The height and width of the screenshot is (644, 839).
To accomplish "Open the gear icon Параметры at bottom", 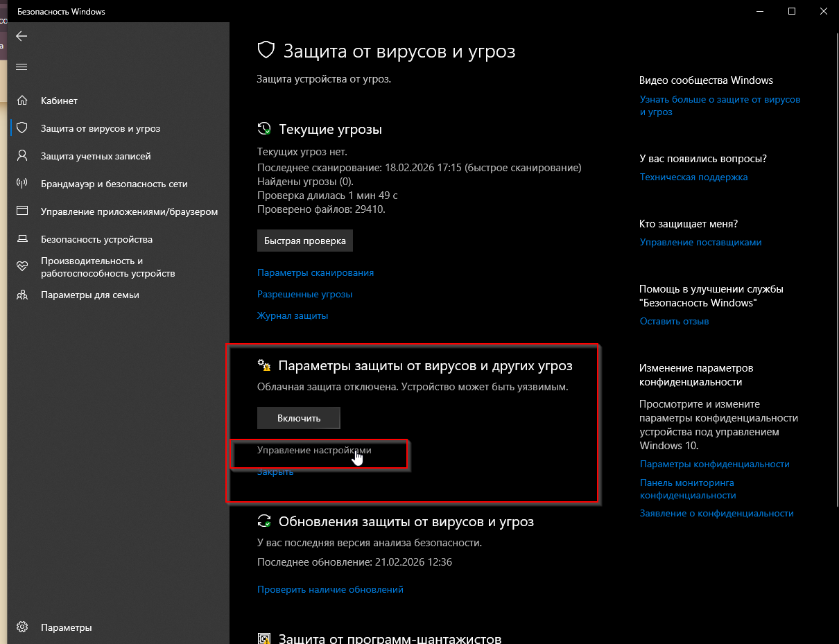I will click(21, 627).
